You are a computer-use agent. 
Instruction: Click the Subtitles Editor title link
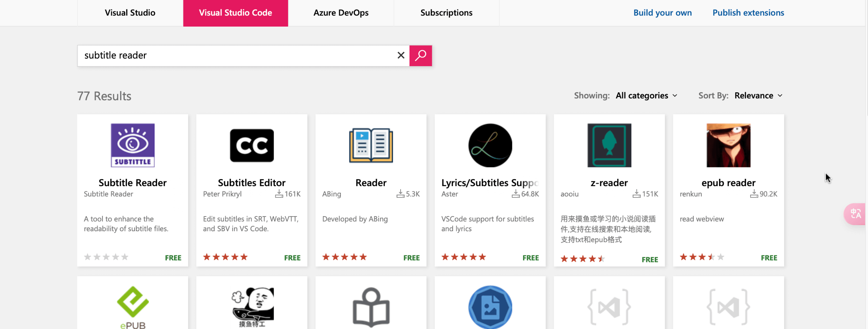(252, 183)
